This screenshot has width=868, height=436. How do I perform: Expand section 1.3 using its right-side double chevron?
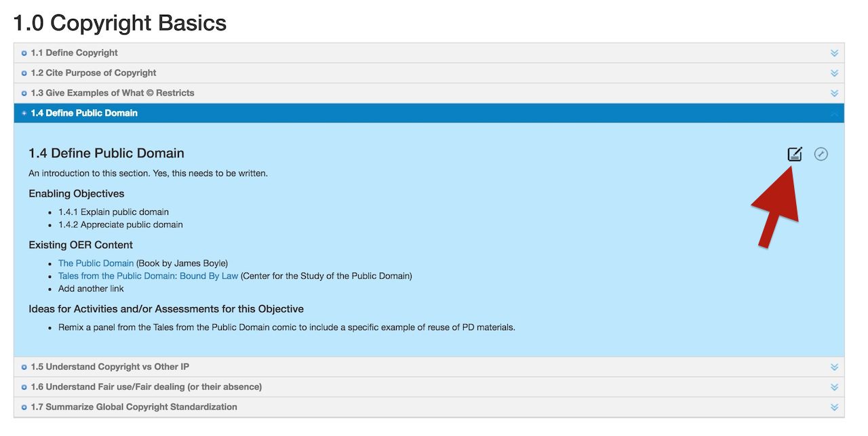(834, 94)
